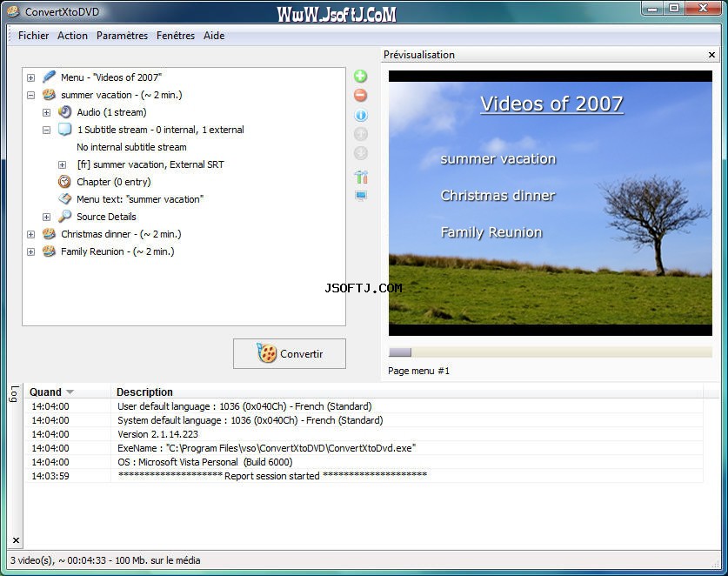Click the Subtitle stream bubble icon
Screen dimensions: 728x576
pos(64,129)
